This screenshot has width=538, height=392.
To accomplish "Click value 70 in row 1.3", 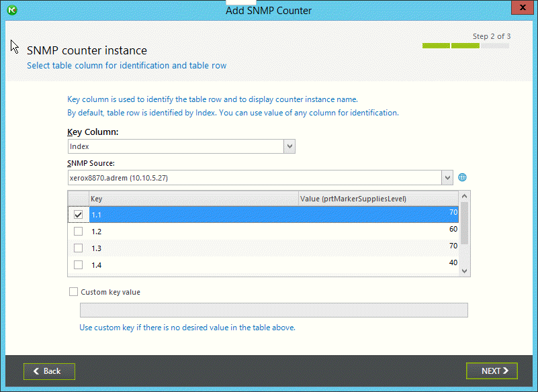I will point(453,246).
